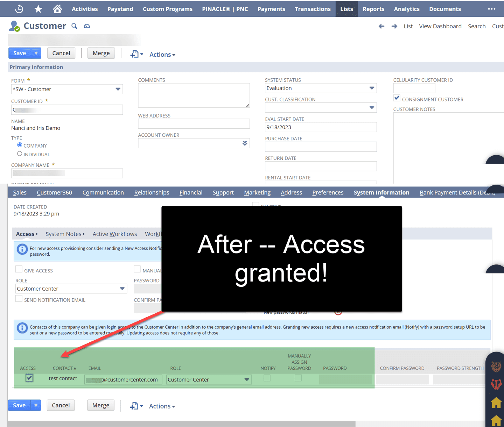Switch to the Financial tab

coord(191,192)
